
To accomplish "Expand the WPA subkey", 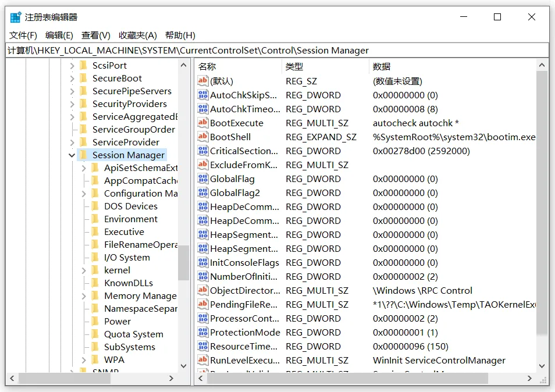I will tap(84, 360).
